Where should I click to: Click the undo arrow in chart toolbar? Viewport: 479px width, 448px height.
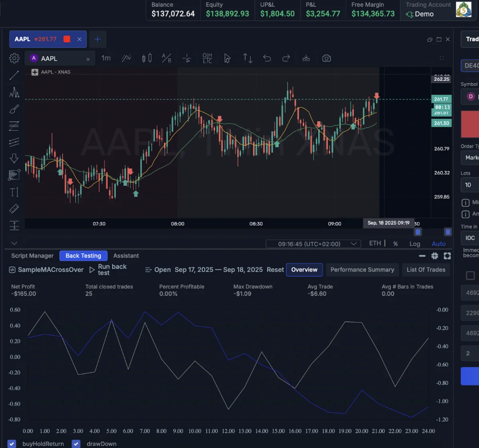[267, 58]
